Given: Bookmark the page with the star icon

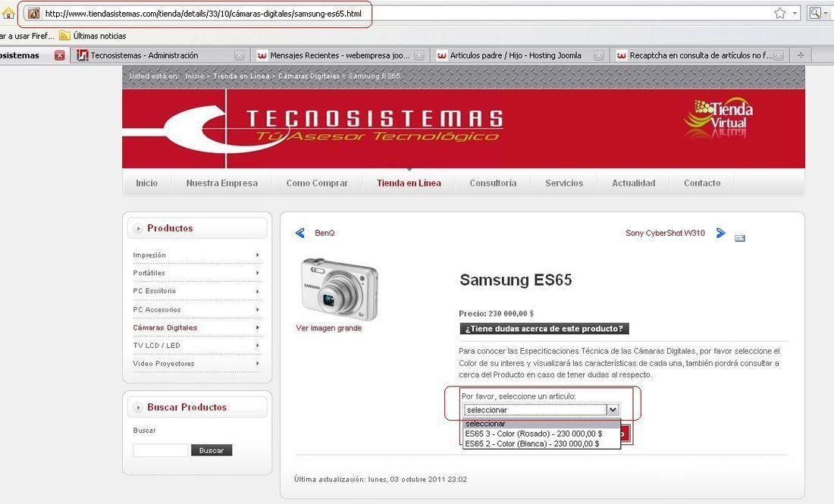Looking at the screenshot, I should (779, 14).
